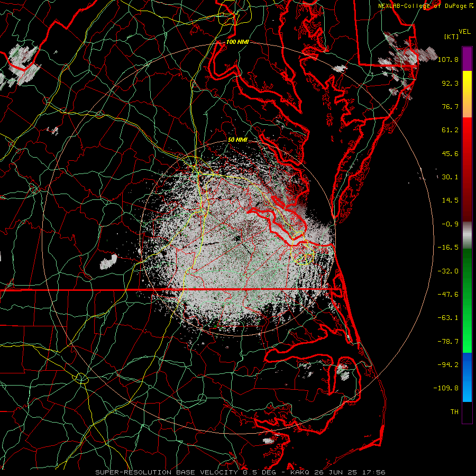The height and width of the screenshot is (476, 476).
Task: Pick the gray near-zero color bar segment
Action: tap(467, 235)
